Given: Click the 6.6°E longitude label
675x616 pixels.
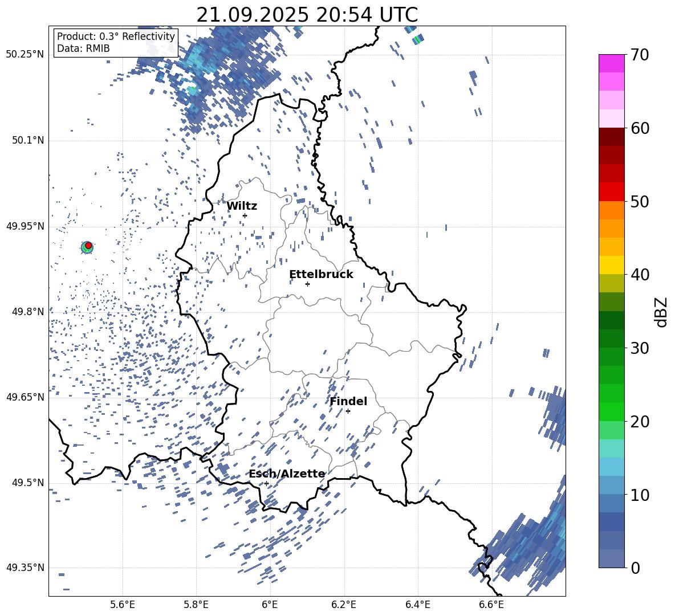Looking at the screenshot, I should 491,605.
